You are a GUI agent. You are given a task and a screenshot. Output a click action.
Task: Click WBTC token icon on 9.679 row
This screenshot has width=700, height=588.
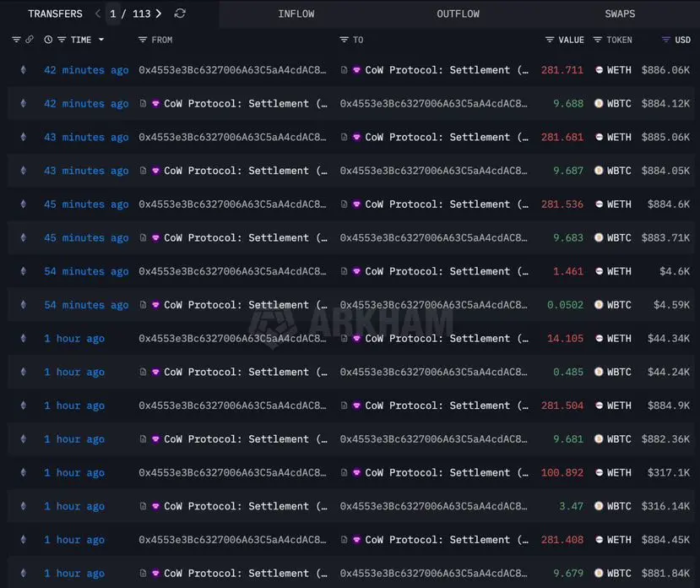(599, 573)
